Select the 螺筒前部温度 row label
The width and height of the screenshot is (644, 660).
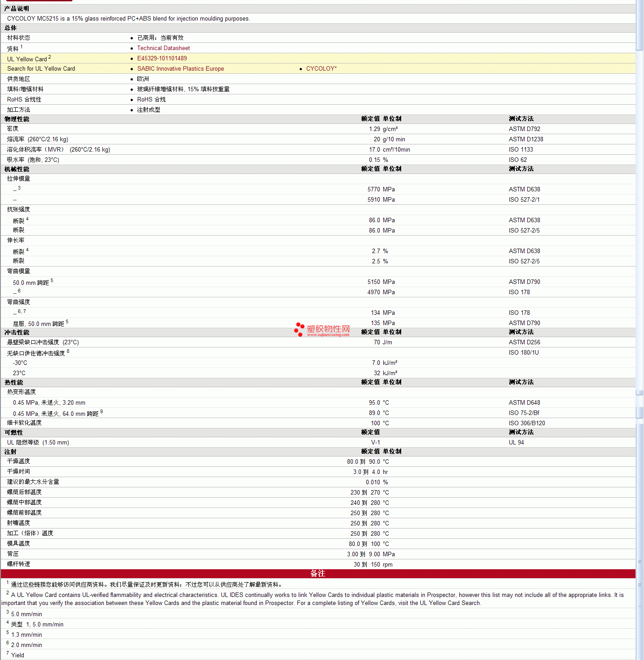tap(24, 513)
